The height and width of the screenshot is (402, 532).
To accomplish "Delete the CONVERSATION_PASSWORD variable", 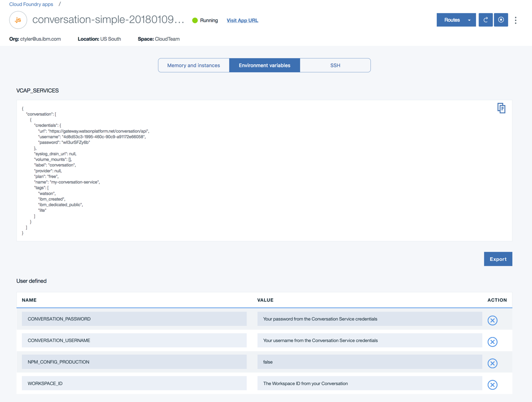I will pyautogui.click(x=492, y=320).
